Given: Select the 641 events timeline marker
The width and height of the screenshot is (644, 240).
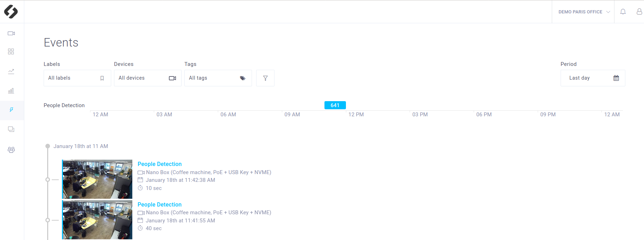Looking at the screenshot, I should click(335, 105).
